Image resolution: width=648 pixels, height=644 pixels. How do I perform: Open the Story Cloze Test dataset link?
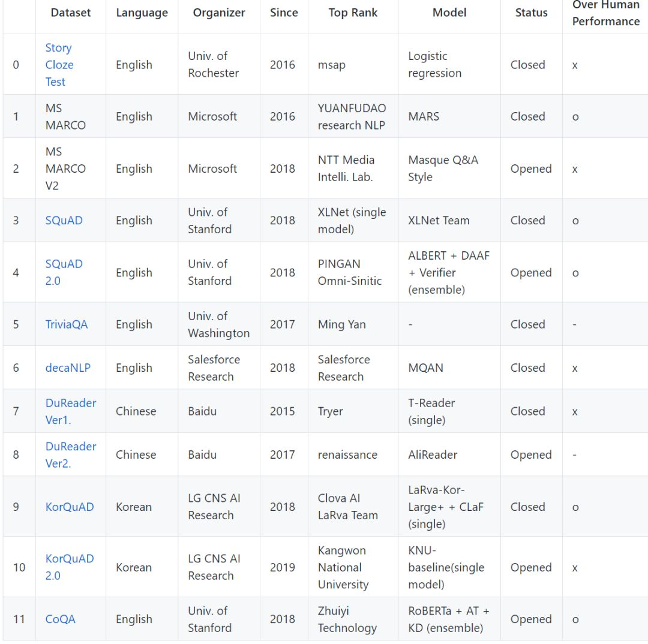59,65
